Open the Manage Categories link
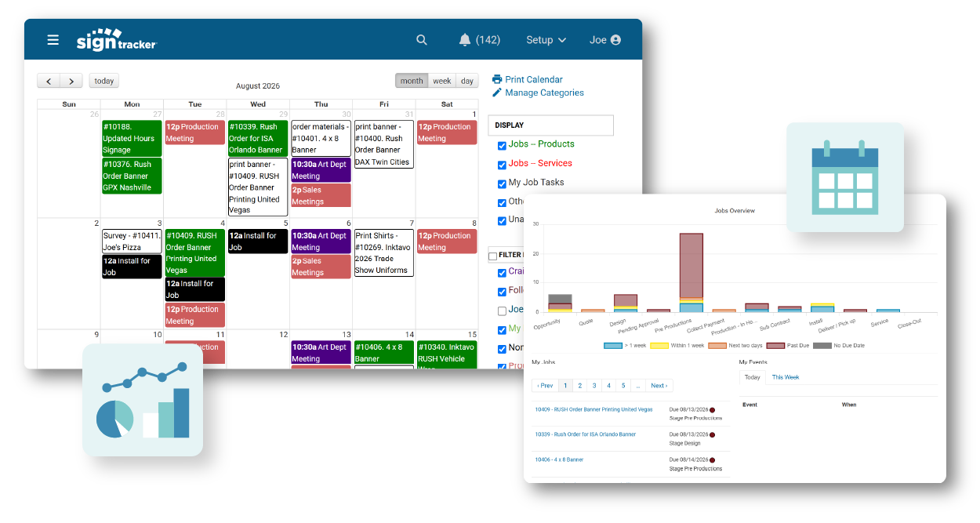The image size is (980, 523). pos(538,93)
